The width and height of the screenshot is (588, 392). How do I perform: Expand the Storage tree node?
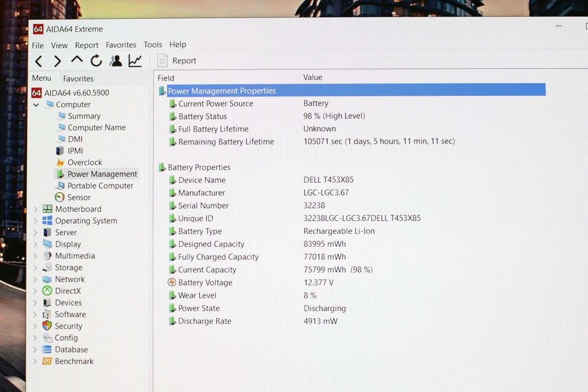pyautogui.click(x=36, y=267)
